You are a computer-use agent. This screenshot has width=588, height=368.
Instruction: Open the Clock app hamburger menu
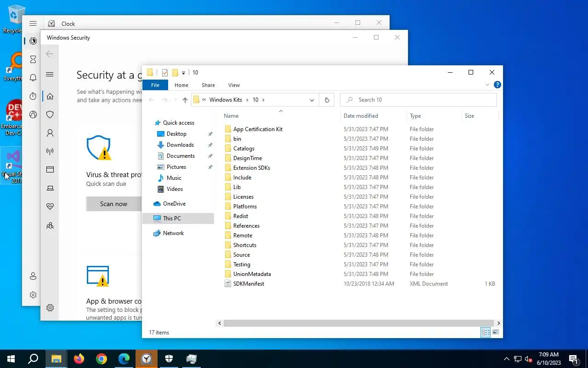(33, 23)
